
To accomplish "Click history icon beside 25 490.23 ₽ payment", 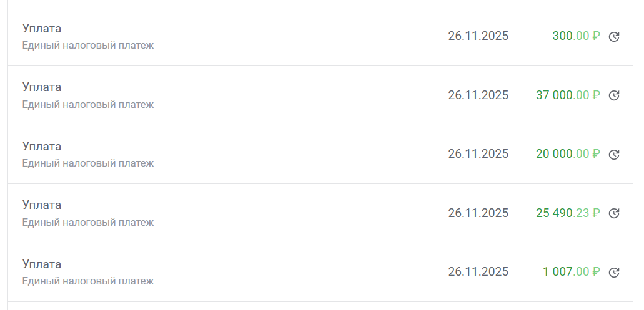I will pos(614,213).
